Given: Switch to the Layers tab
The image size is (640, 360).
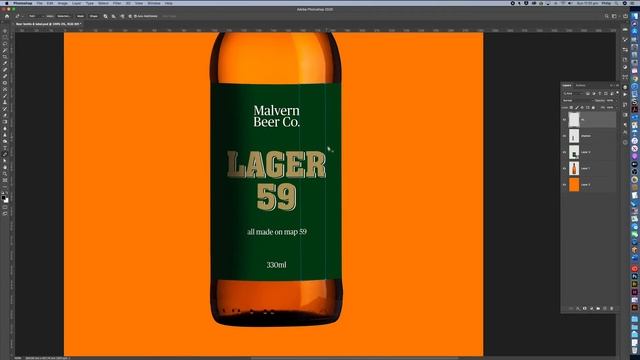Looking at the screenshot, I should click(567, 85).
